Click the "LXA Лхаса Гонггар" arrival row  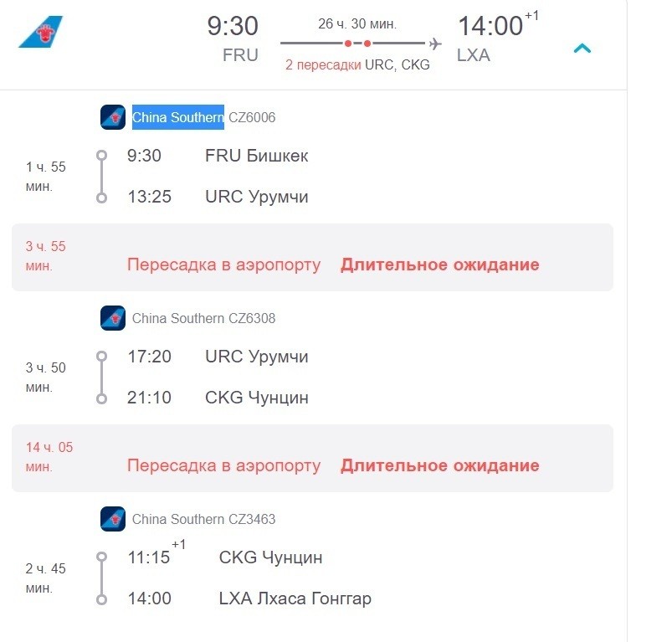[x=295, y=598]
